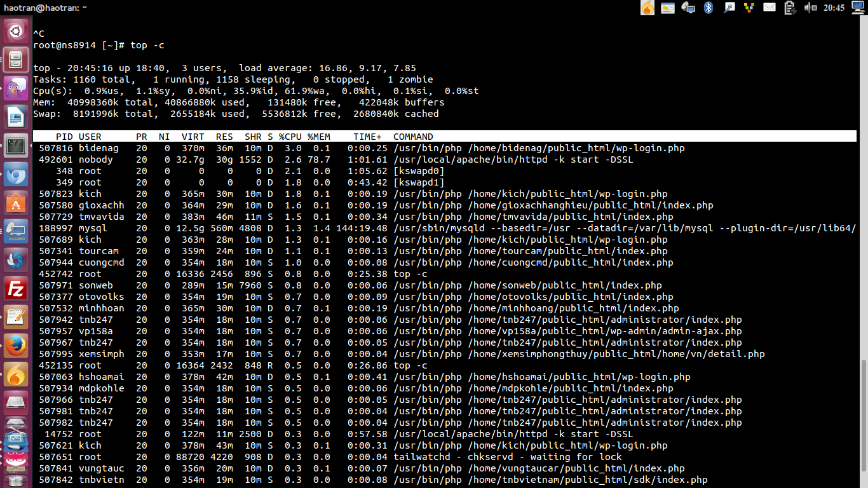Open the muted sound volume indicator
The image size is (868, 488).
(810, 8)
